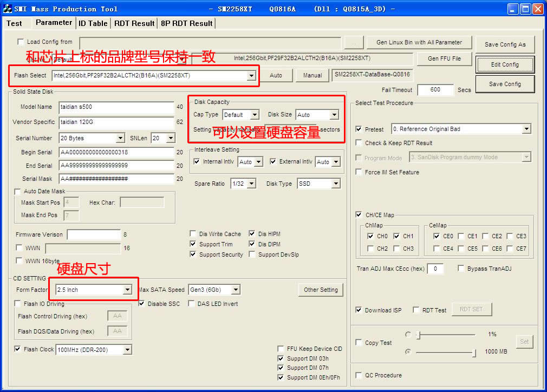Enable Auto Date Mask checkbox
The height and width of the screenshot is (392, 547).
click(x=17, y=192)
